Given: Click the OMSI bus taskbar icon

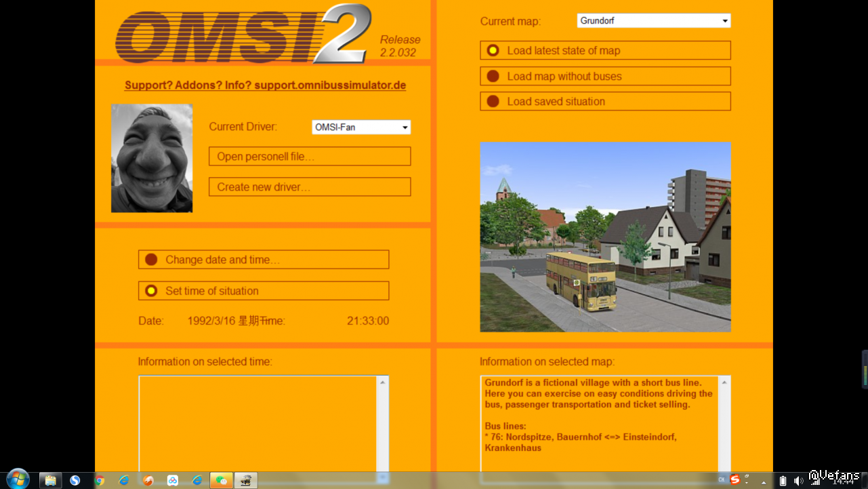Looking at the screenshot, I should click(x=247, y=480).
